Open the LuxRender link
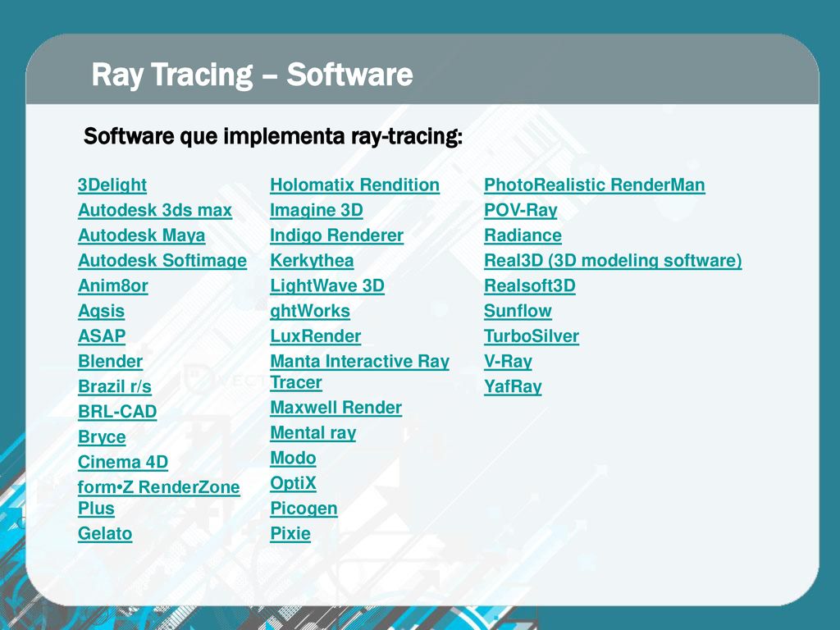This screenshot has width=840, height=630. [x=316, y=336]
